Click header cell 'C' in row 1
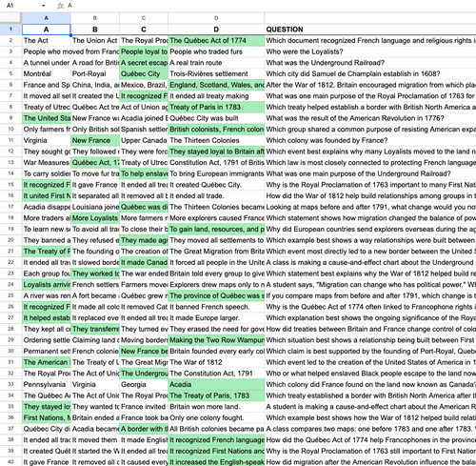Viewport: 476px width, 466px height. pos(144,30)
